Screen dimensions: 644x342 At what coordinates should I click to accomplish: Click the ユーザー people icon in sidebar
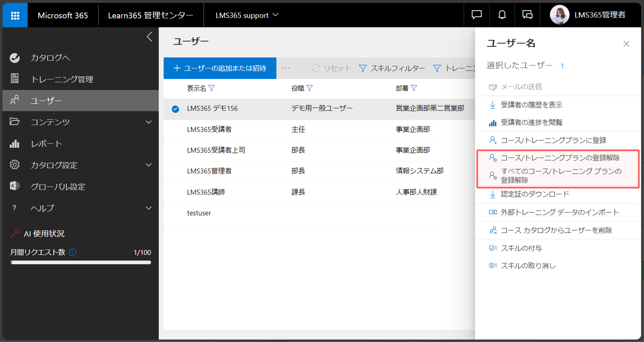15,100
